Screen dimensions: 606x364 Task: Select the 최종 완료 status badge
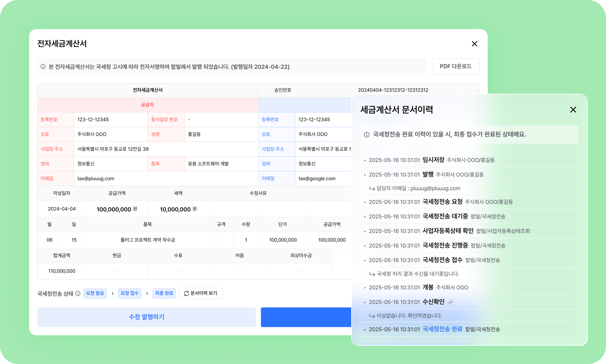(164, 293)
